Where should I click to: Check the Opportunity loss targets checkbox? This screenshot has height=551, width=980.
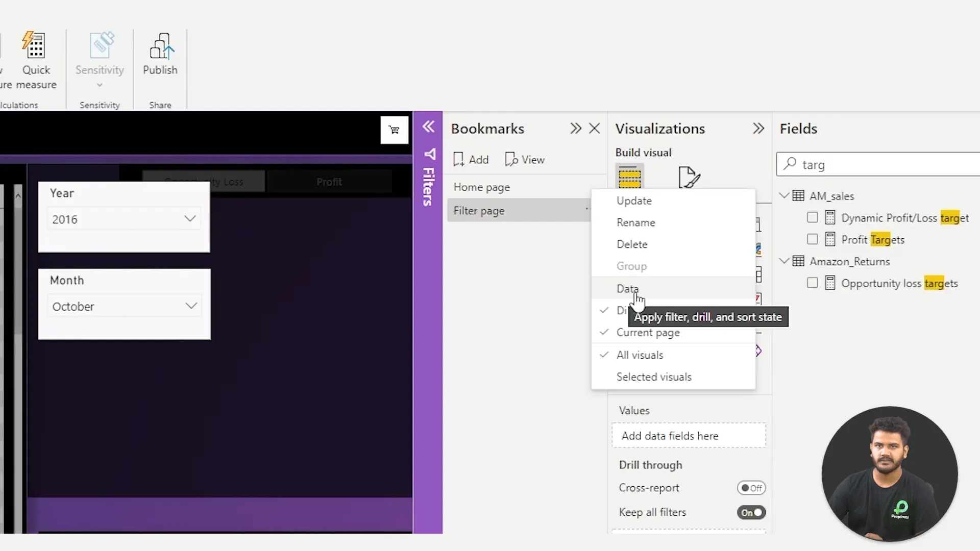[x=812, y=283]
